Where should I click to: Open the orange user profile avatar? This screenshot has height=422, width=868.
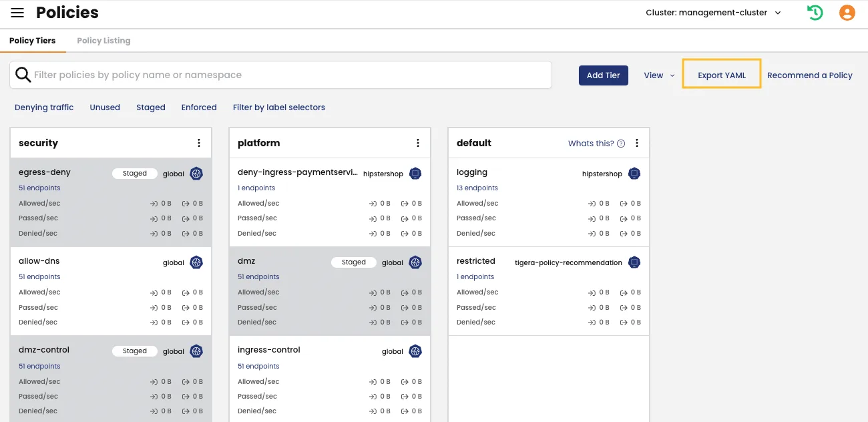847,12
